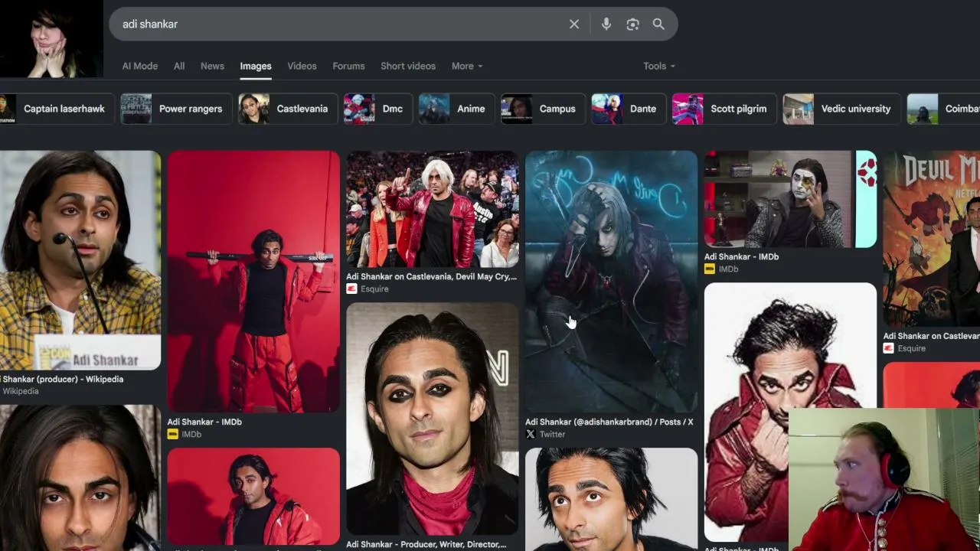The image size is (980, 551).
Task: Pick the Anime filter chip
Action: coord(456,109)
